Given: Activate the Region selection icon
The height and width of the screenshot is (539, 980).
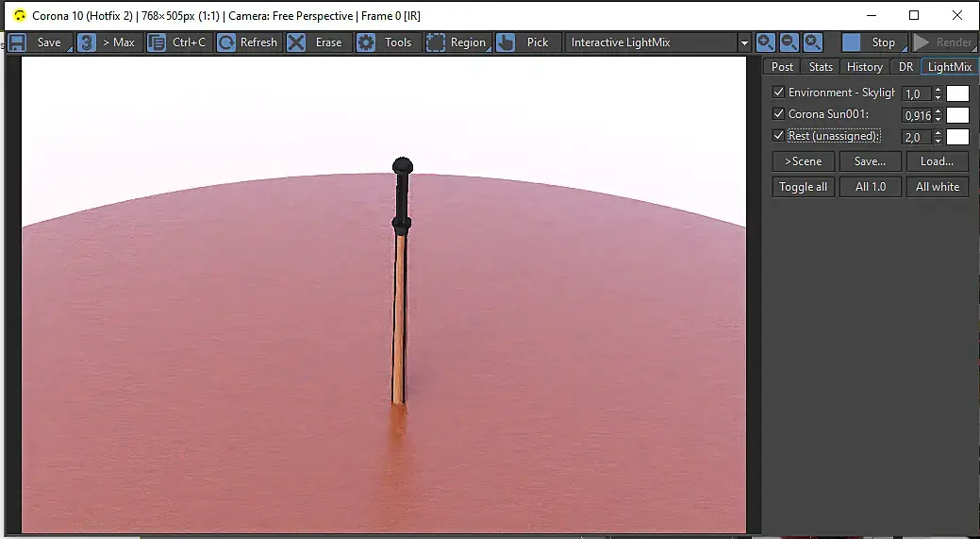Looking at the screenshot, I should coord(436,42).
